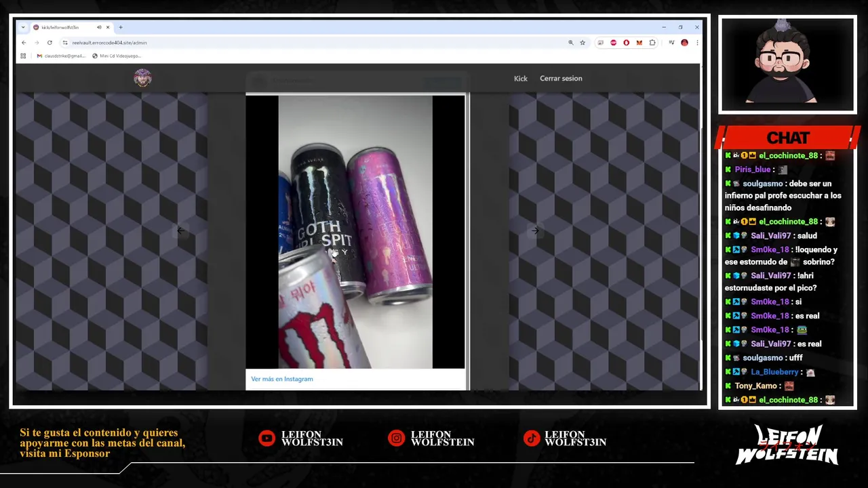Viewport: 868px width, 488px height.
Task: Click username Piris_blue in chat
Action: coord(752,169)
